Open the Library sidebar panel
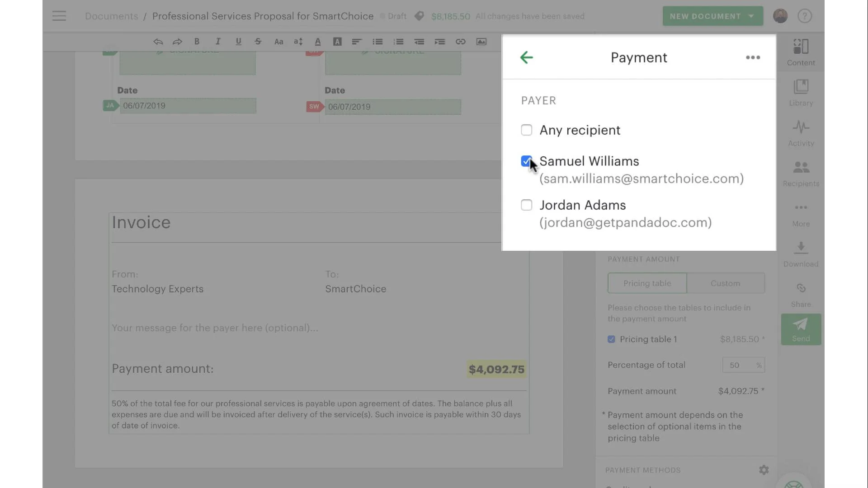 click(x=801, y=93)
